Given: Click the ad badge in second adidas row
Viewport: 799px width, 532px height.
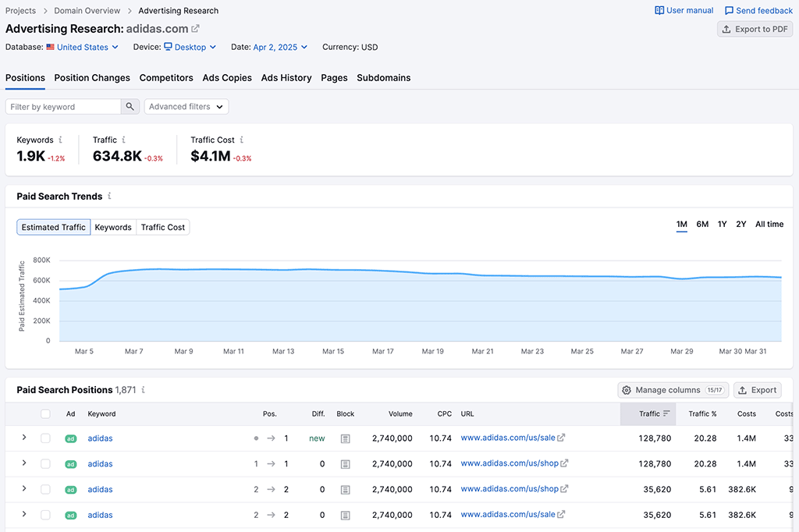Looking at the screenshot, I should click(71, 464).
